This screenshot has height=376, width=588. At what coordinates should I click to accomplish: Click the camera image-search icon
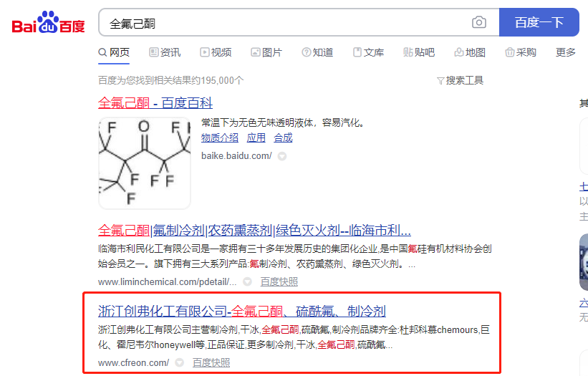click(x=479, y=23)
